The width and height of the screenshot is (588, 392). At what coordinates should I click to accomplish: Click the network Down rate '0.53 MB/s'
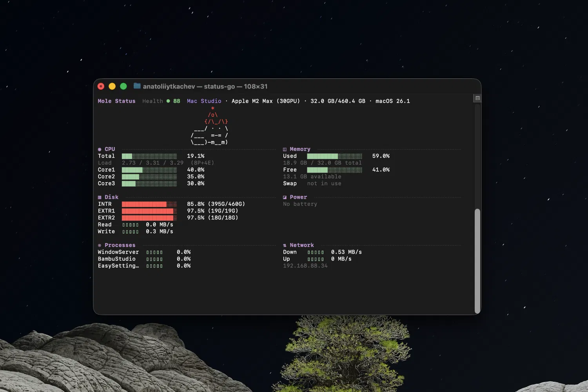[346, 252]
